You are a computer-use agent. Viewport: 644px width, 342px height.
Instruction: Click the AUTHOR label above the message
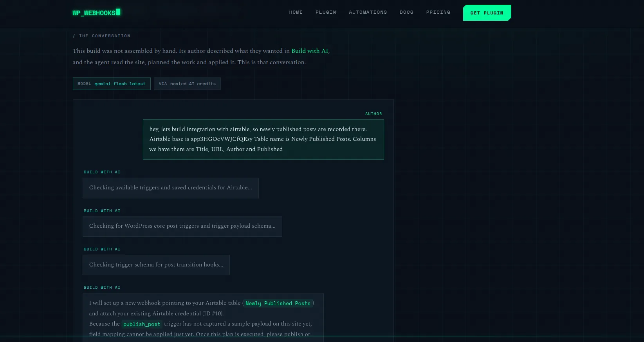[373, 114]
